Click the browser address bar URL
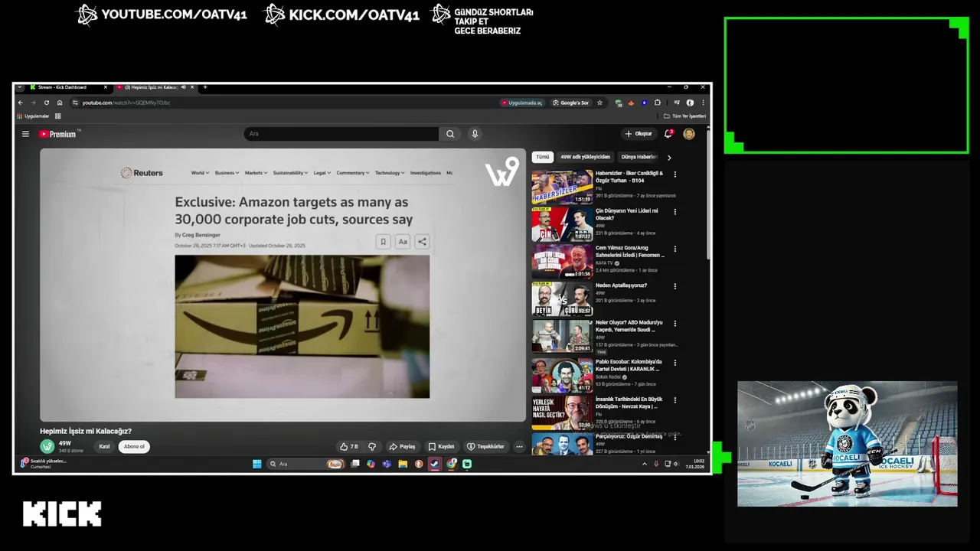This screenshot has width=980, height=551. [126, 103]
